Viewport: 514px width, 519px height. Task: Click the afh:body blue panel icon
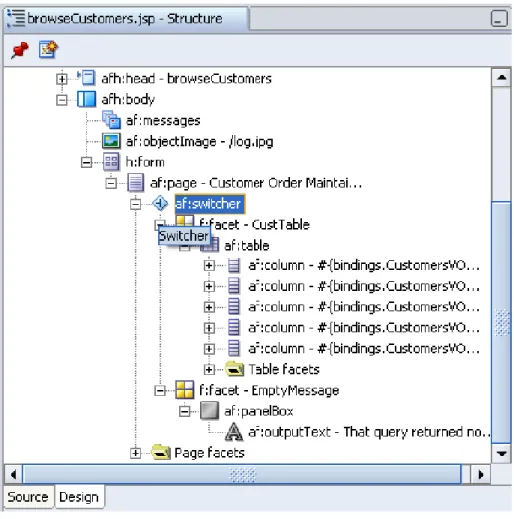point(86,99)
